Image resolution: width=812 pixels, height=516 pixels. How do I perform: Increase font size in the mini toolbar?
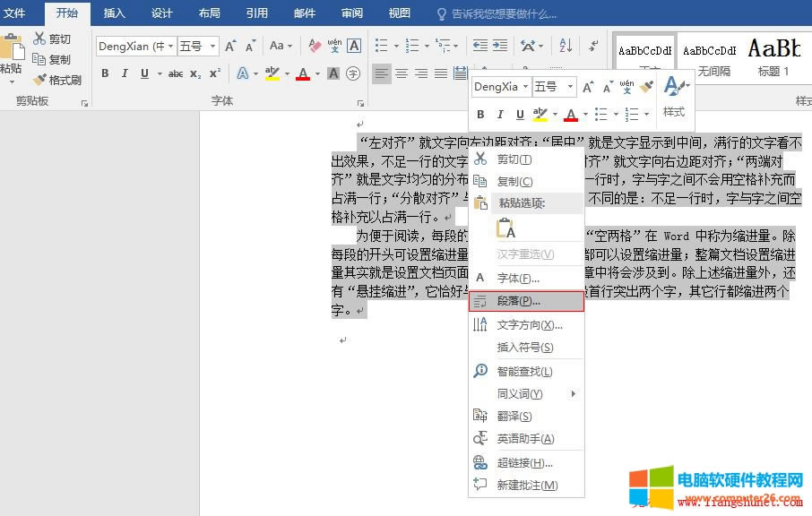tap(588, 85)
